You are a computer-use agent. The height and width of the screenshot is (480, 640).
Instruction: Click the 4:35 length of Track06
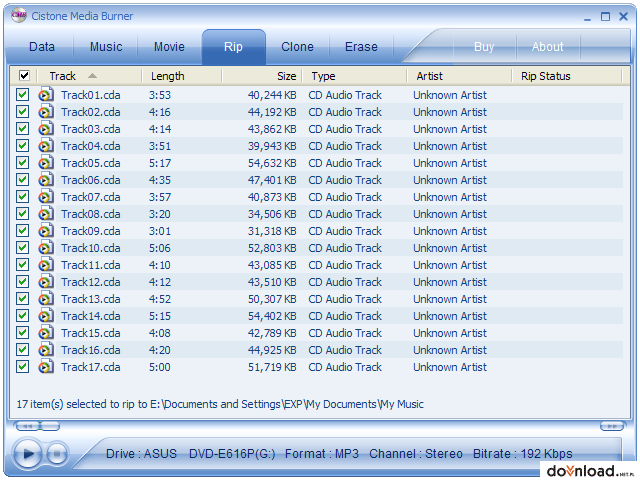(x=160, y=180)
